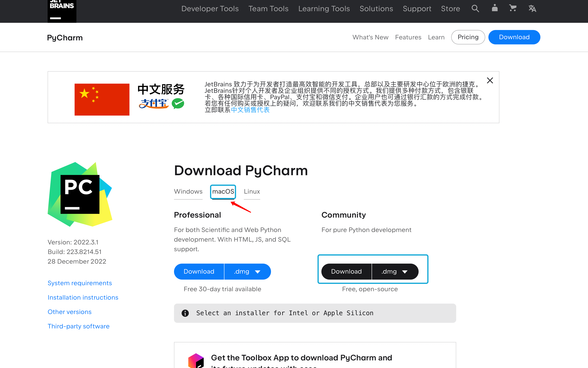Click the 中文销售代表 link
The height and width of the screenshot is (368, 588).
point(250,110)
